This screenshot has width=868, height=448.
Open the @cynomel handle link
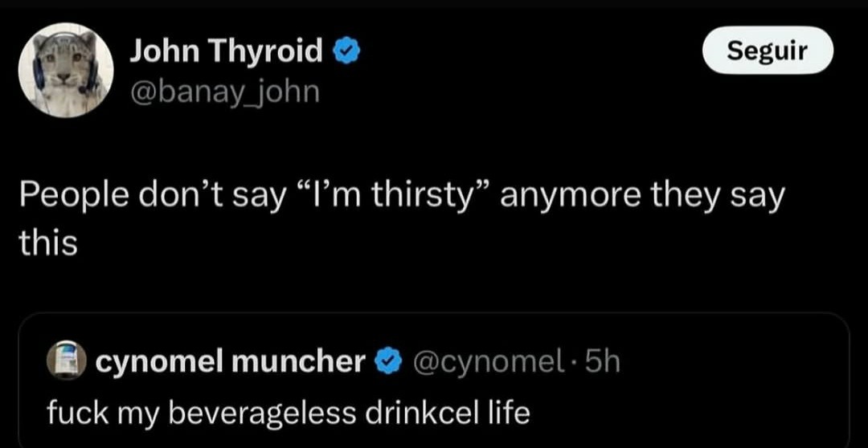click(483, 364)
